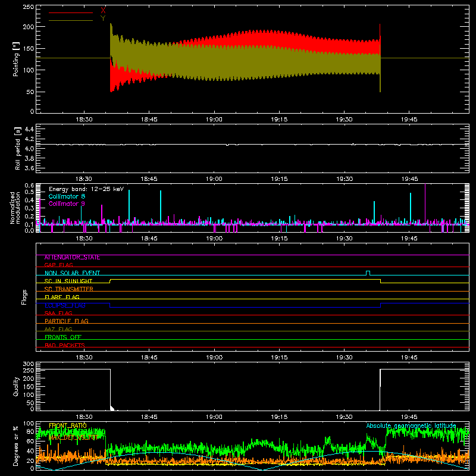
Task: Select the magenta 'Collimator 9' legend entry
Action: [67, 203]
